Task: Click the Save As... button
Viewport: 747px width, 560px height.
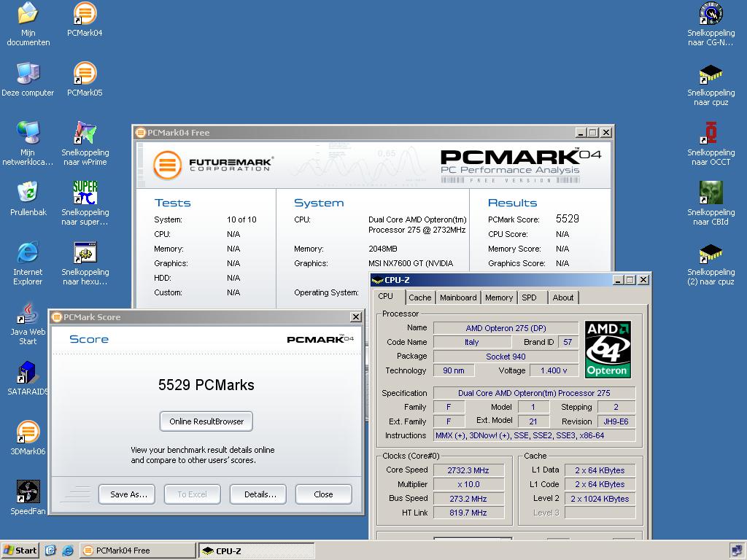Action: pos(127,494)
